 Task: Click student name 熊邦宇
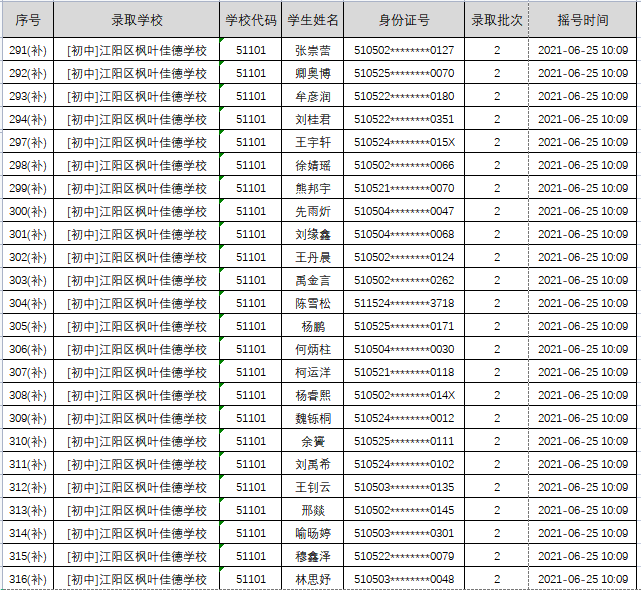pyautogui.click(x=313, y=188)
